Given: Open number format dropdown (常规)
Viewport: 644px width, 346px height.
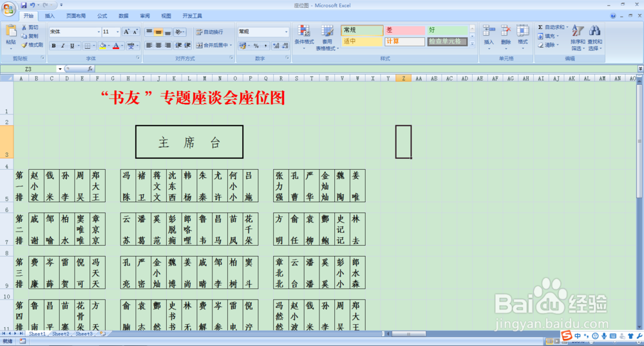Looking at the screenshot, I should click(287, 32).
